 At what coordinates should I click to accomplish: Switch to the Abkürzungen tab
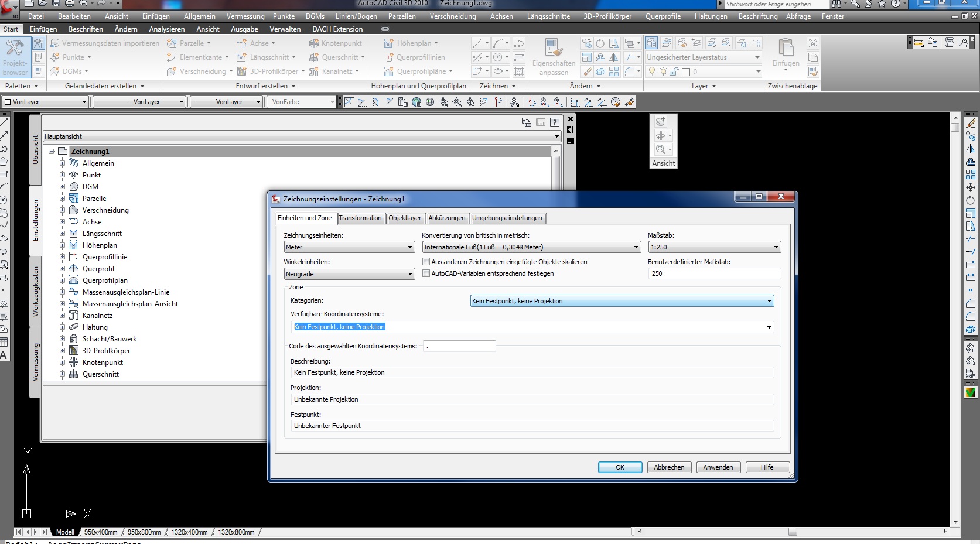[x=447, y=218]
